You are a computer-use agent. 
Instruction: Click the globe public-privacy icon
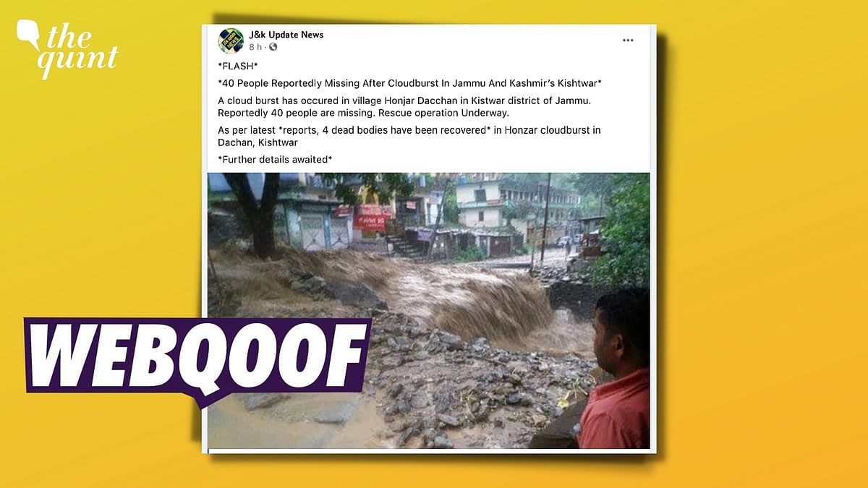(x=273, y=47)
